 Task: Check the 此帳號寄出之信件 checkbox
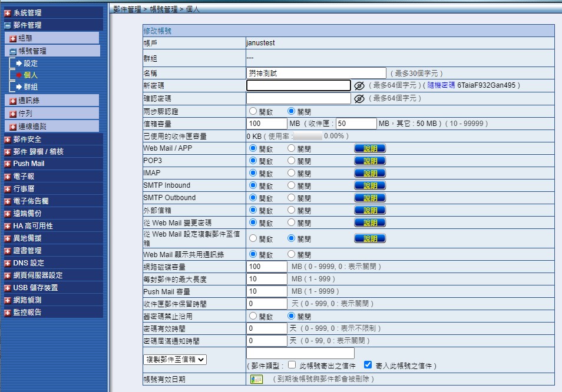[292, 365]
